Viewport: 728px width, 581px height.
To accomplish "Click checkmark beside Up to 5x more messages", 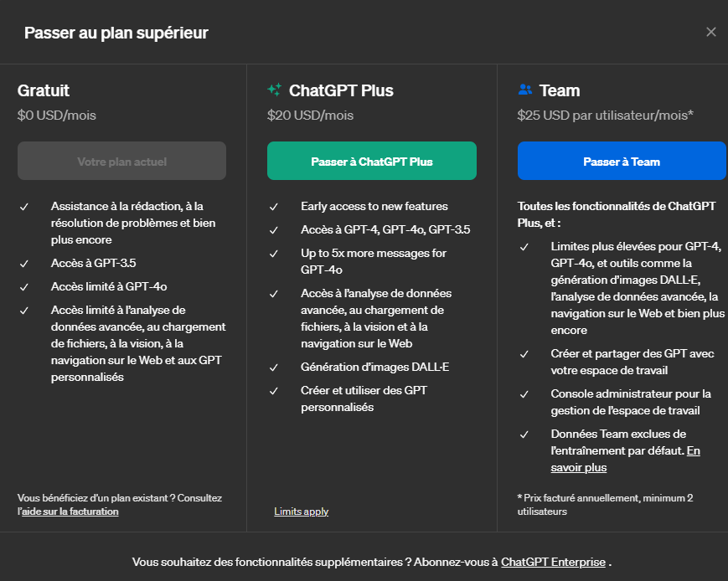I will pyautogui.click(x=274, y=254).
